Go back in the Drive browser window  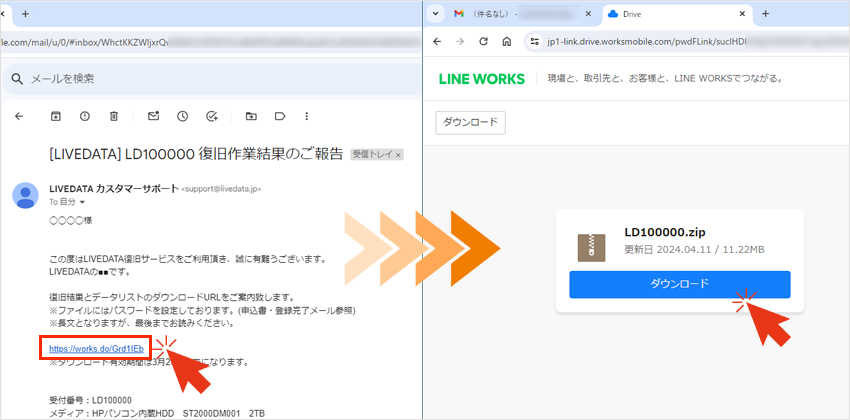437,42
